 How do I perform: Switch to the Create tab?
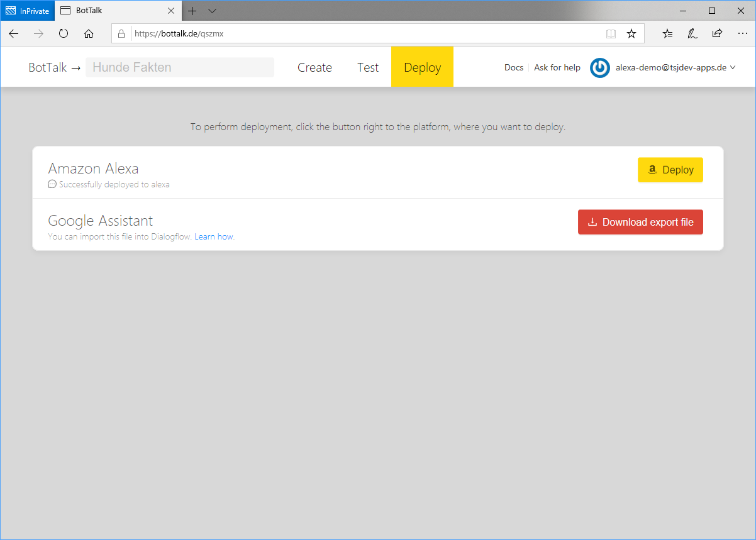[314, 67]
